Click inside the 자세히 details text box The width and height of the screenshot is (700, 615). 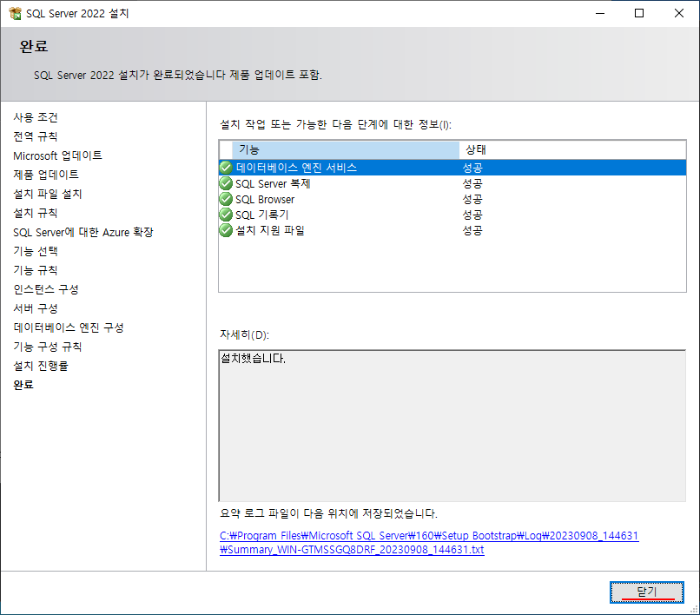[x=452, y=426]
